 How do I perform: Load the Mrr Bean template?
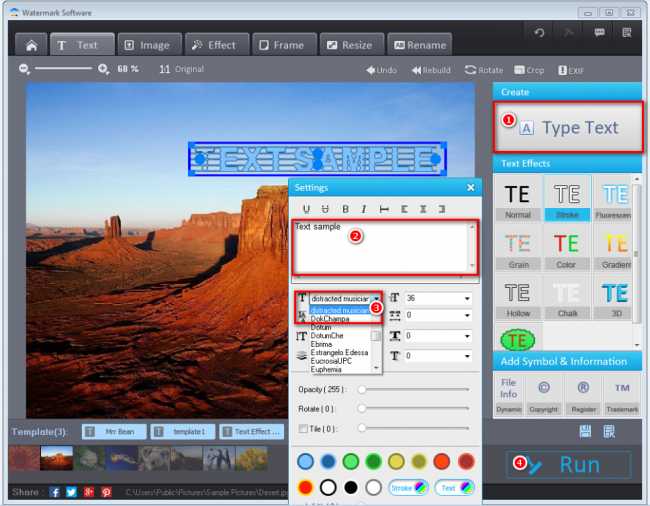click(x=114, y=431)
